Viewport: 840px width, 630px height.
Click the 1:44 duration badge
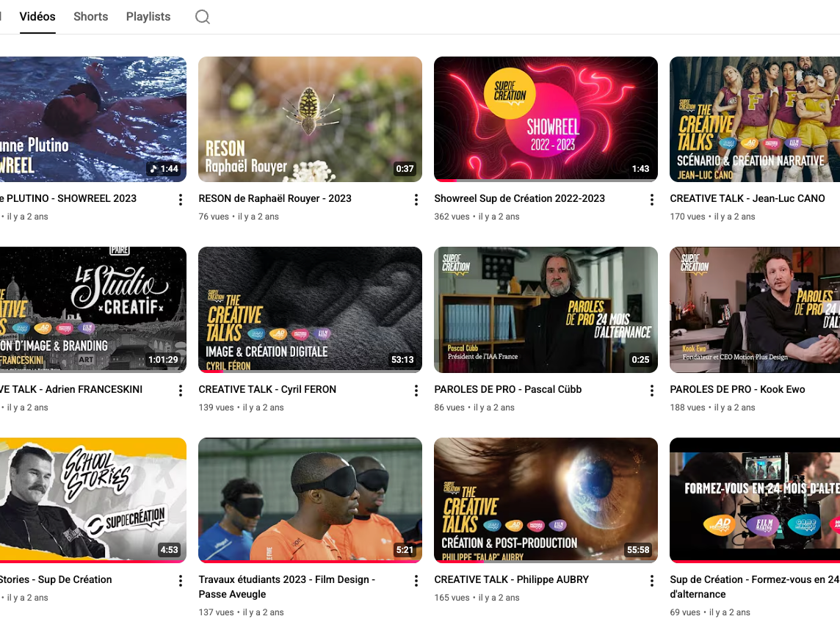pyautogui.click(x=164, y=169)
